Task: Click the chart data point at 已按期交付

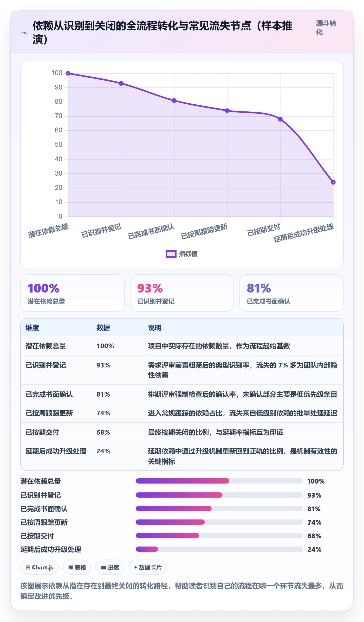Action: point(280,119)
